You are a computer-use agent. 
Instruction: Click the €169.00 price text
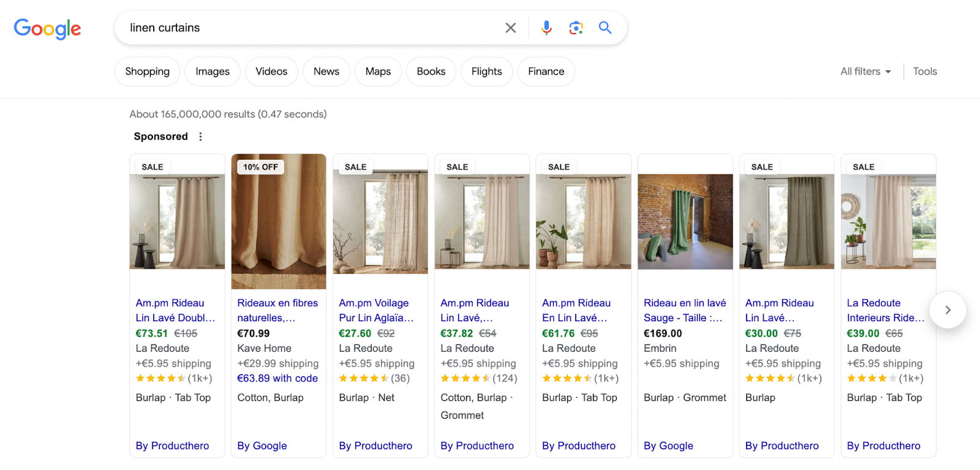(663, 334)
